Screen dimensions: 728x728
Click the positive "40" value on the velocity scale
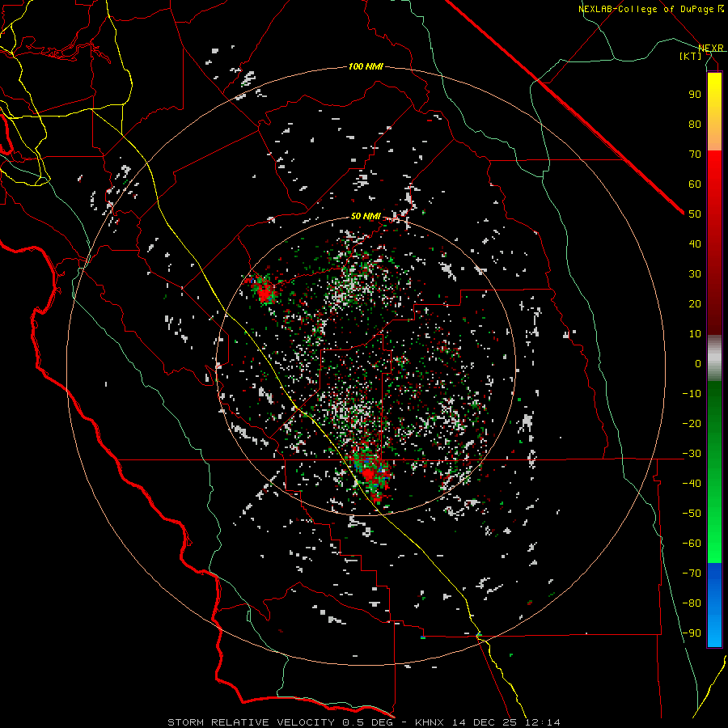click(695, 244)
